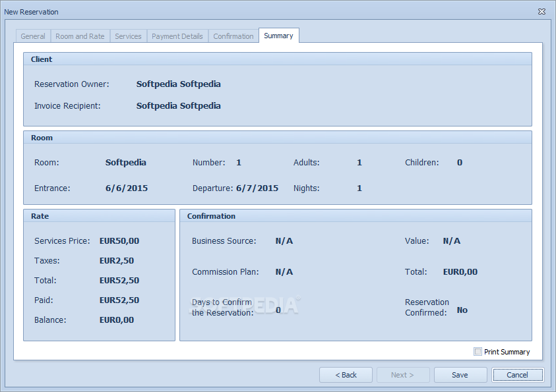This screenshot has height=392, width=556.
Task: Open the Confirmation tab
Action: coord(233,36)
